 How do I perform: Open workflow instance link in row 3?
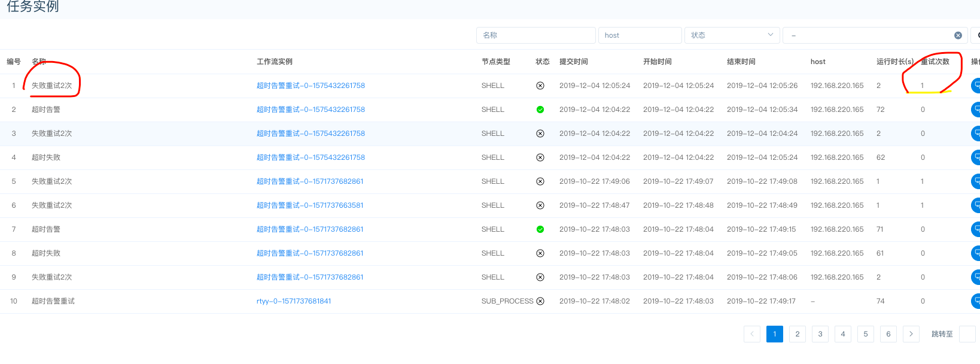(311, 134)
